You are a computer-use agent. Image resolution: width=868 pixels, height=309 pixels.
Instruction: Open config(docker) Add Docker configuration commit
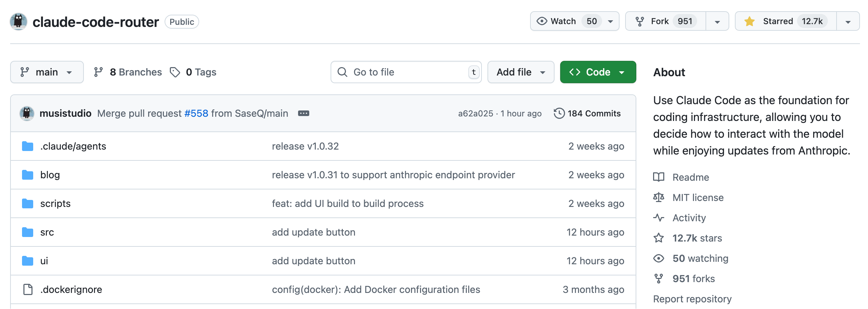click(x=376, y=289)
